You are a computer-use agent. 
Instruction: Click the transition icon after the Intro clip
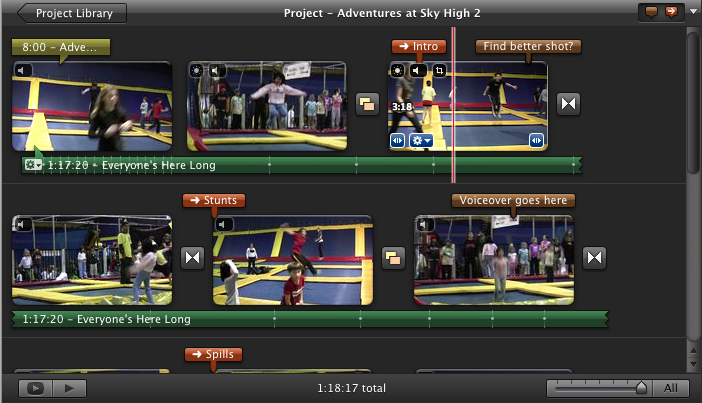[x=568, y=105]
